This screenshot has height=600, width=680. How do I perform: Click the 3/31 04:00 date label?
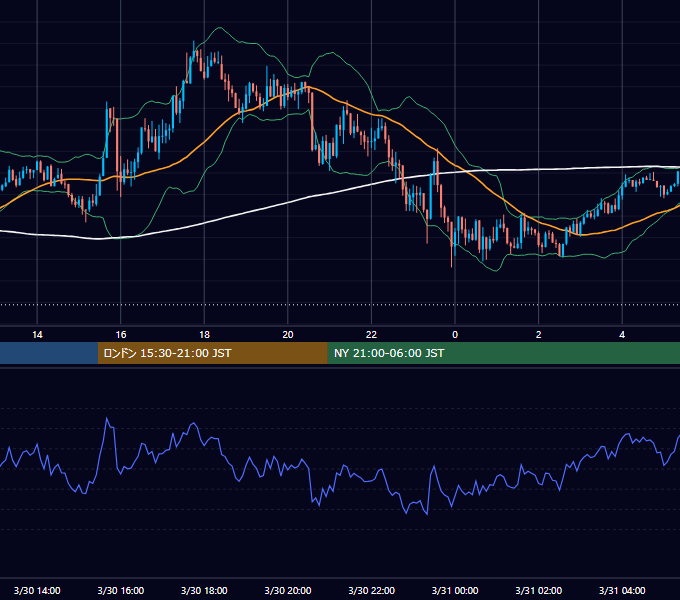click(622, 590)
